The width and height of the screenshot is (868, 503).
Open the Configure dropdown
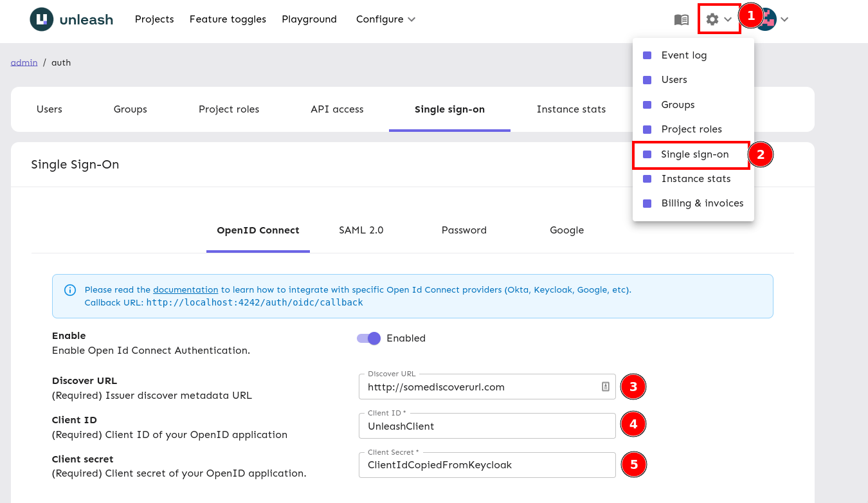click(384, 19)
